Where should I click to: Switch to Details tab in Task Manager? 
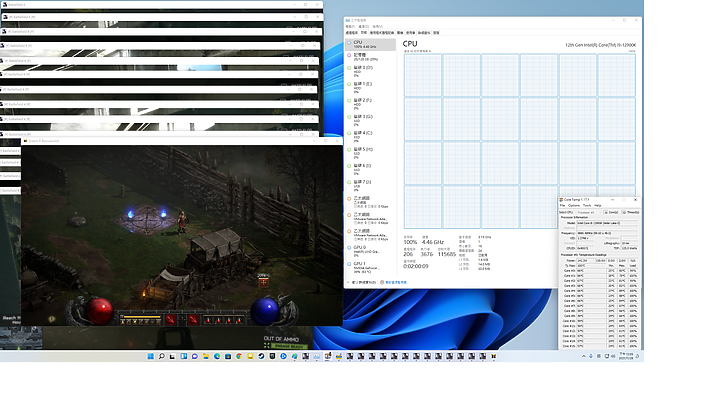click(x=424, y=33)
